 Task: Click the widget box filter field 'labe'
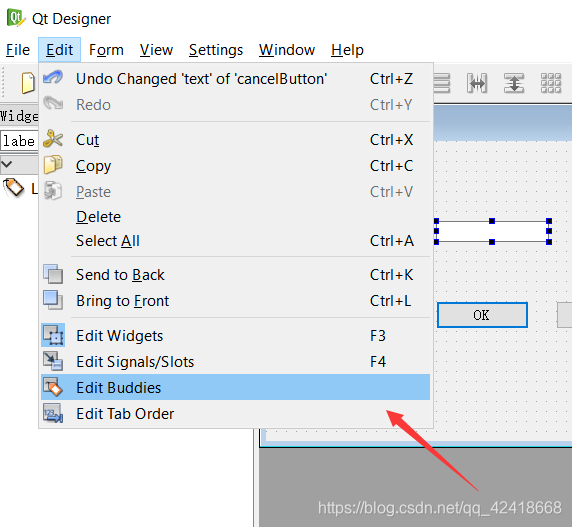pos(19,141)
